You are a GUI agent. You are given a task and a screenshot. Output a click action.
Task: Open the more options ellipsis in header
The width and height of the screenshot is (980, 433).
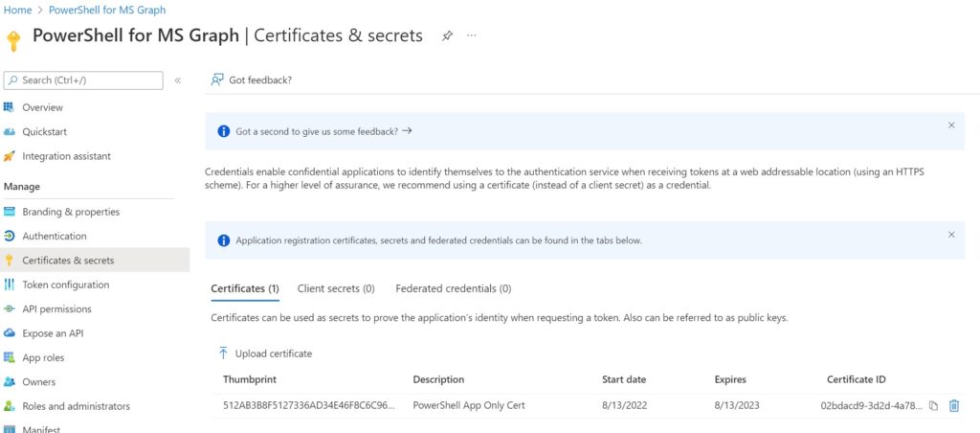471,35
